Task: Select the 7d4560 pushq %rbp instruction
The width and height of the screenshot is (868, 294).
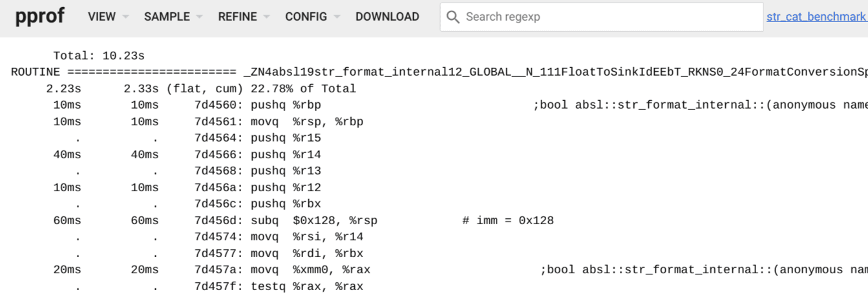Action: (x=257, y=105)
